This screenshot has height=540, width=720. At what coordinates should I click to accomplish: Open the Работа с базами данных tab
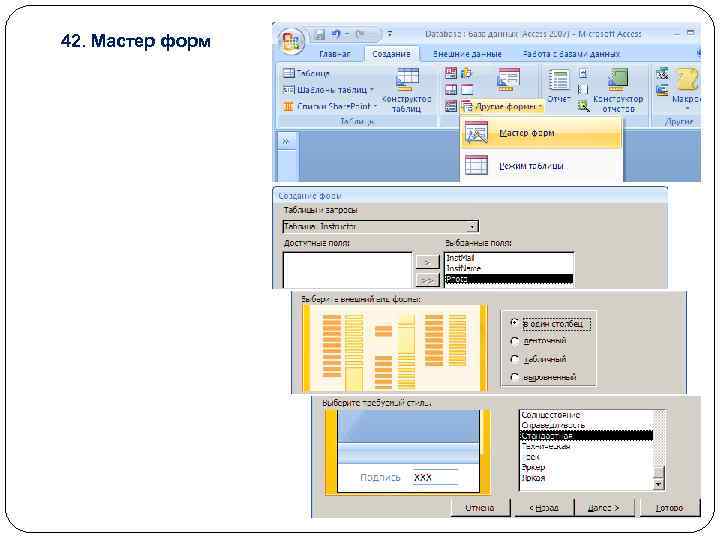(x=571, y=54)
